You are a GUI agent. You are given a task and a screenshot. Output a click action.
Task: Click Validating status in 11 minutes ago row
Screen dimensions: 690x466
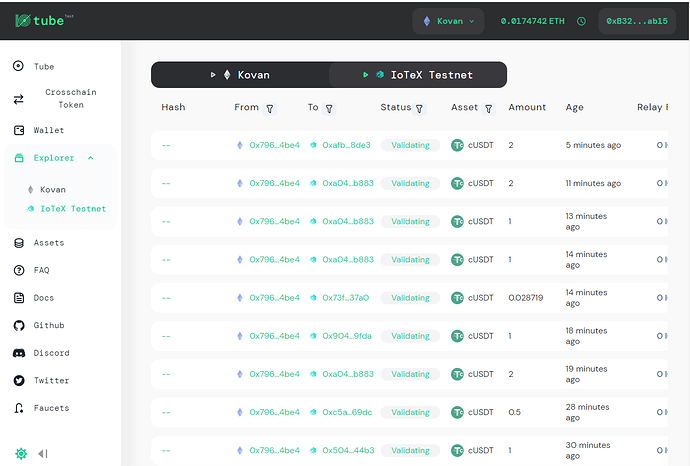click(x=410, y=183)
